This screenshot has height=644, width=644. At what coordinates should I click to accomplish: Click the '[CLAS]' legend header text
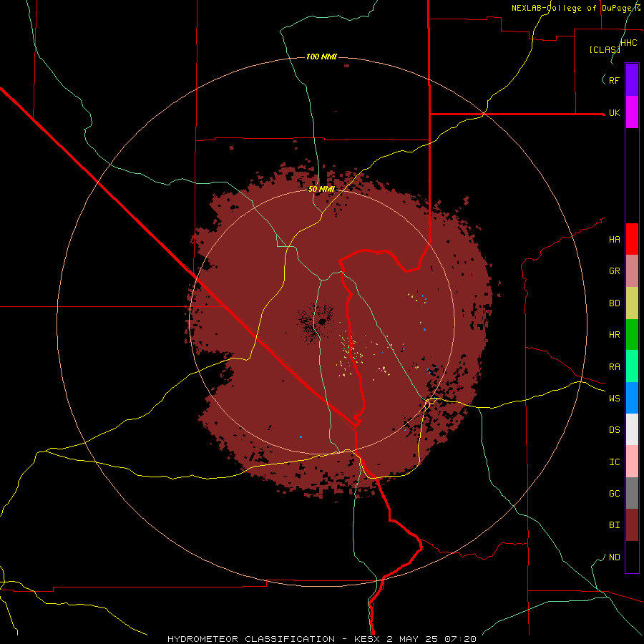click(605, 49)
